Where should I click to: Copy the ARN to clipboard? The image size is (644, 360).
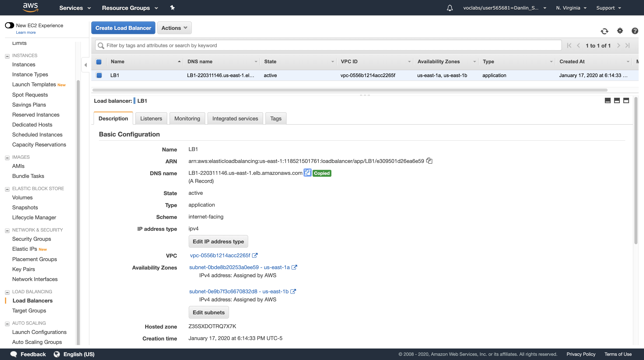(x=429, y=161)
